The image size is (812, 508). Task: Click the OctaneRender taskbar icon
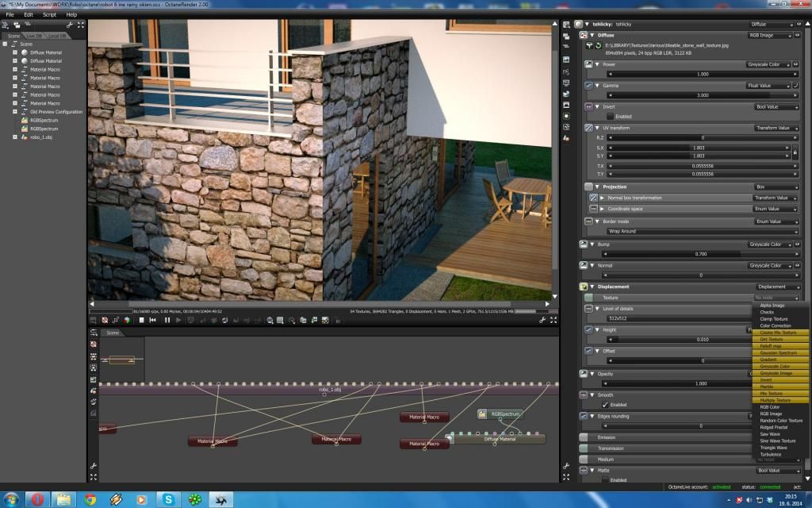[x=221, y=499]
